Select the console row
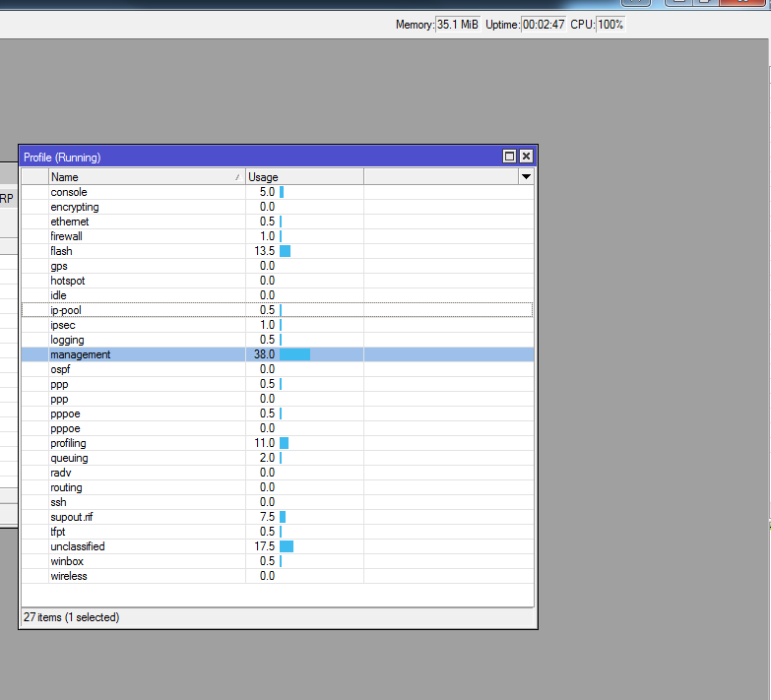This screenshot has height=700, width=771. tap(278, 192)
